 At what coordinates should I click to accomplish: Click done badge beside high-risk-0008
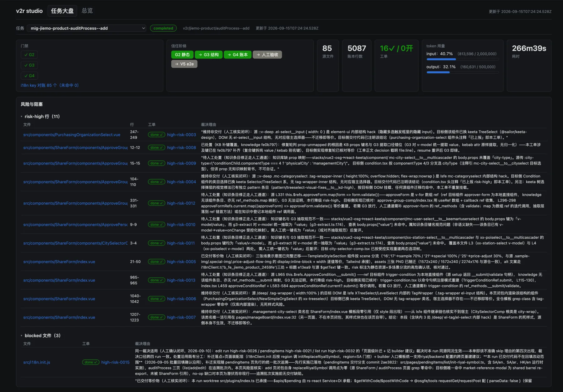[156, 148]
